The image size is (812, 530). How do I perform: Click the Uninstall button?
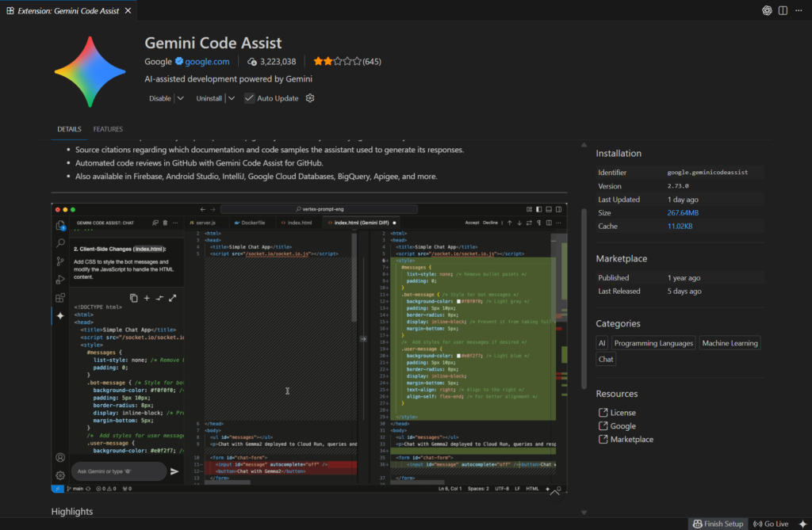[x=209, y=98]
